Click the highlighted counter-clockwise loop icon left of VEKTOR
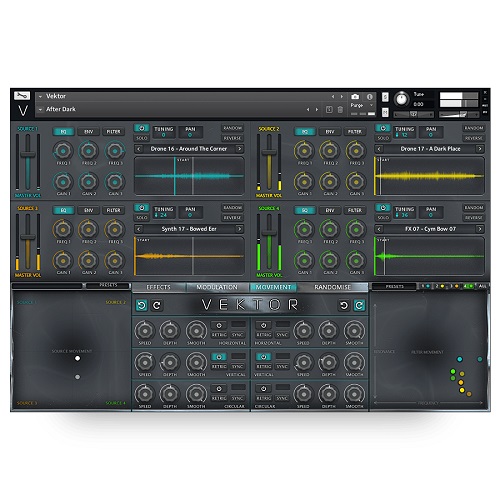This screenshot has width=500, height=500. [142, 305]
